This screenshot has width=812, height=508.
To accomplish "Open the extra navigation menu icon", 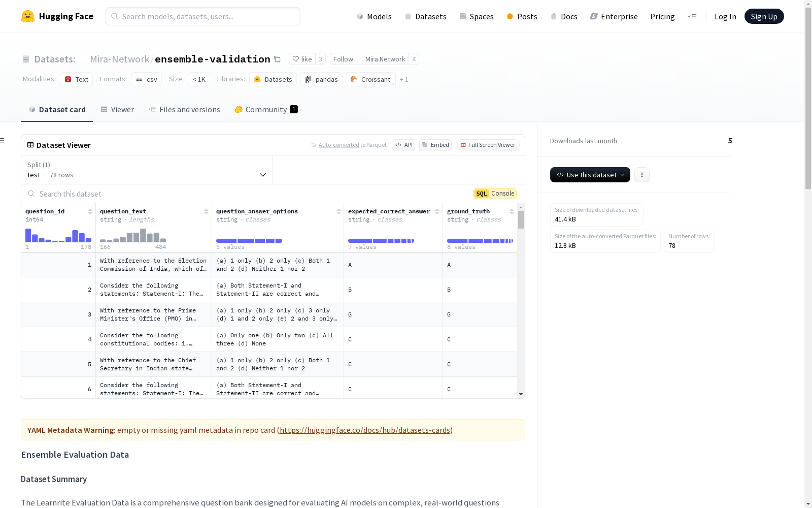I will click(692, 16).
